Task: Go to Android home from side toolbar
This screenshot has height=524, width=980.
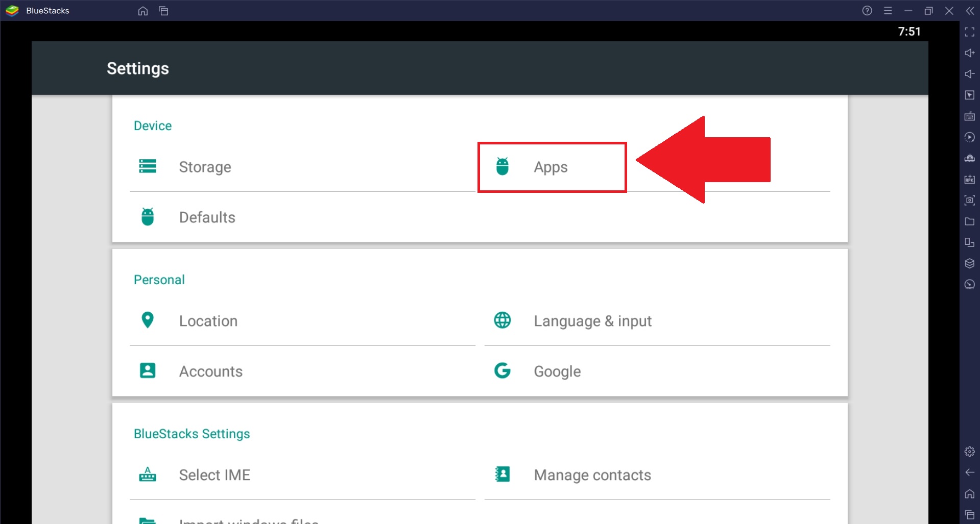Action: 970,494
